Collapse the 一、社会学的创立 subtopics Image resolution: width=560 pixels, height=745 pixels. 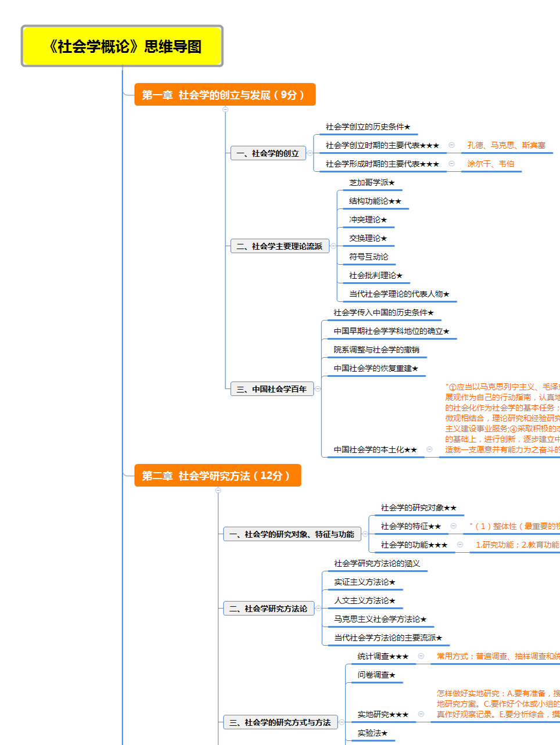[x=310, y=153]
